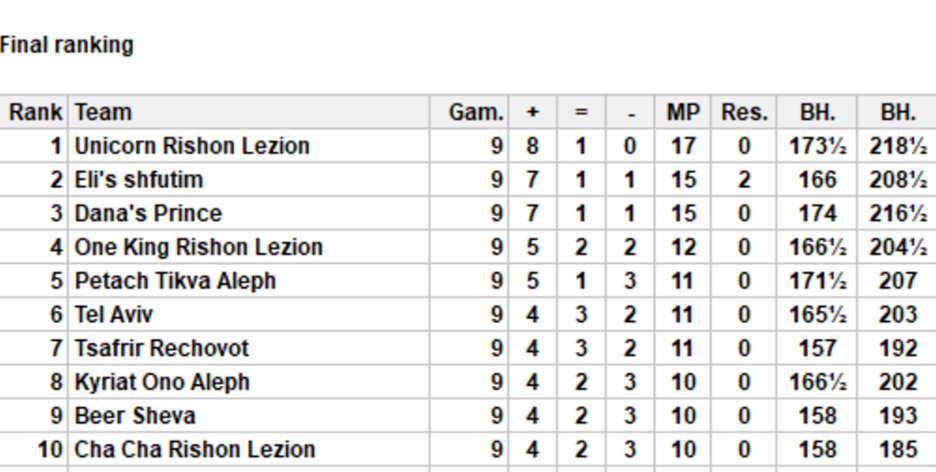Click the Gam. column header
Screen dimensions: 936x472
pyautogui.click(x=476, y=112)
